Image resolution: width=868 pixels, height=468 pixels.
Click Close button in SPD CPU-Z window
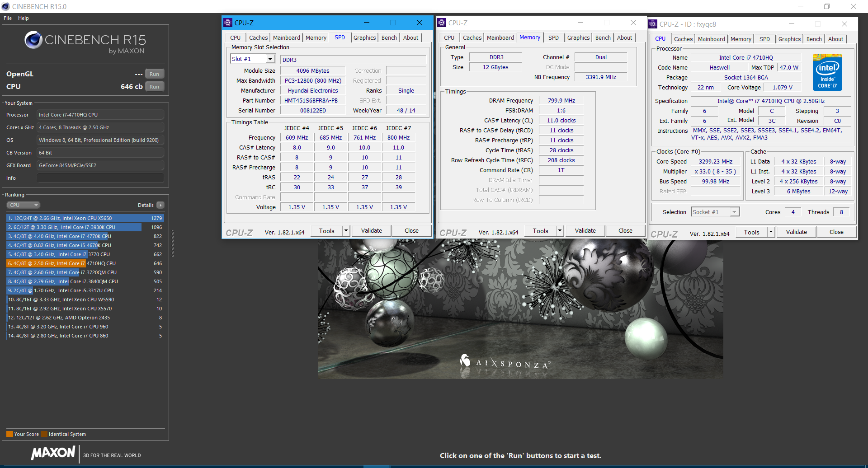[411, 231]
